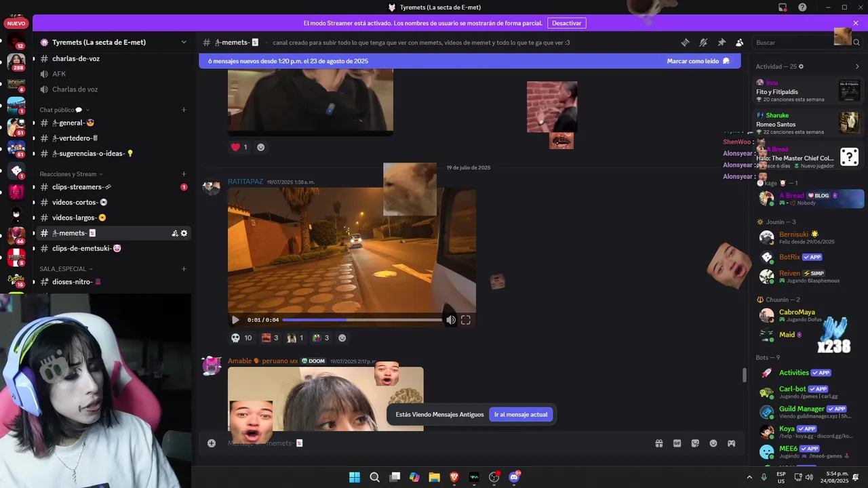
Task: Open Guild Manager bot entry
Action: click(808, 411)
